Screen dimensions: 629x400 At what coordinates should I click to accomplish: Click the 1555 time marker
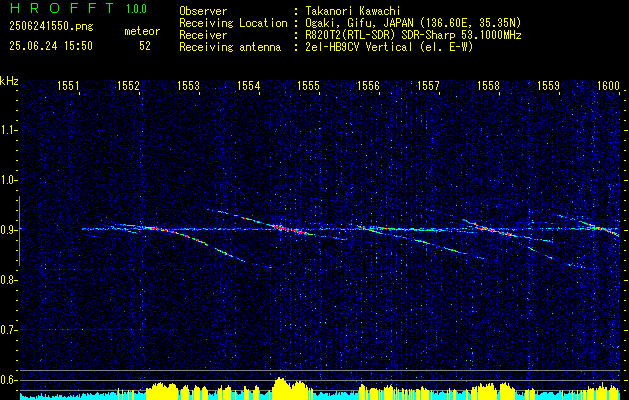pyautogui.click(x=308, y=85)
